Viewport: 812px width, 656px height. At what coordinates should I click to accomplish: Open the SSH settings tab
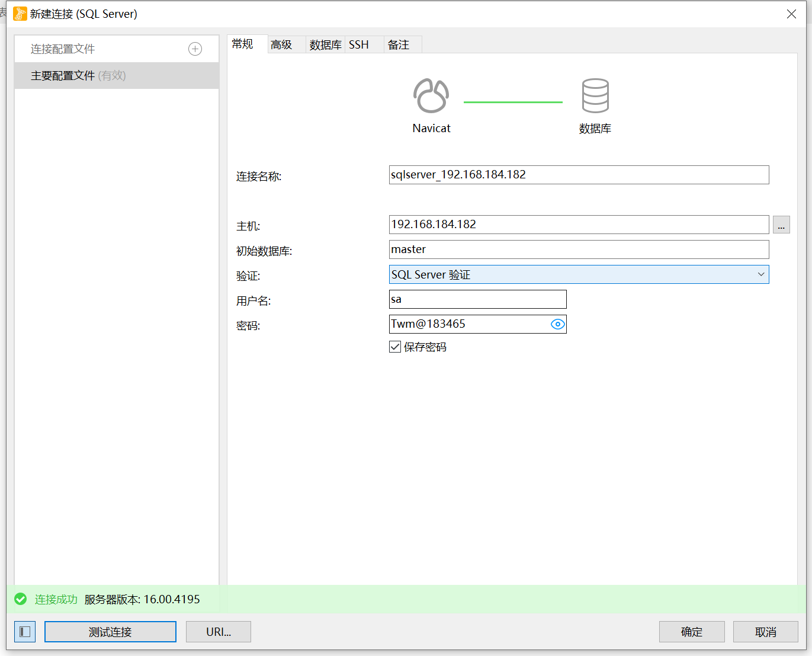point(358,44)
